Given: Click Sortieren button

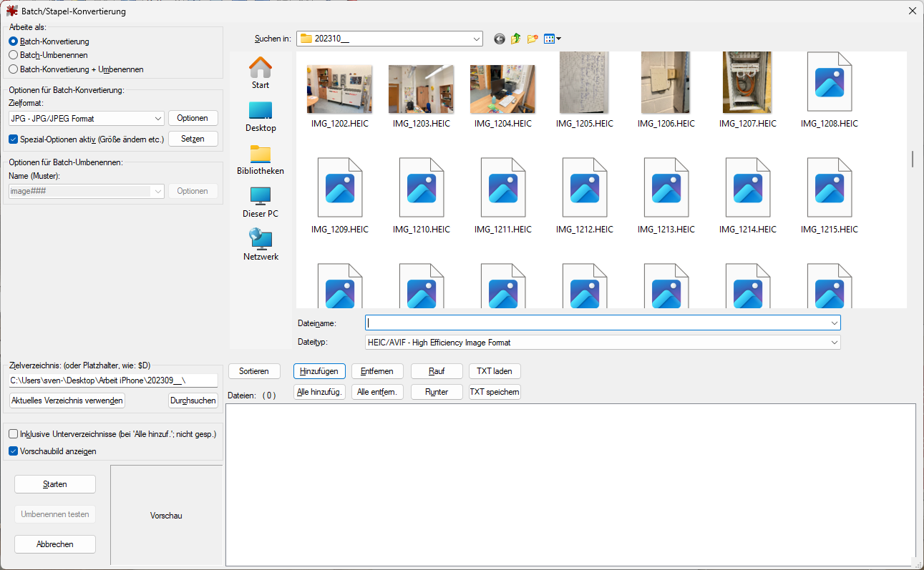Looking at the screenshot, I should click(254, 371).
